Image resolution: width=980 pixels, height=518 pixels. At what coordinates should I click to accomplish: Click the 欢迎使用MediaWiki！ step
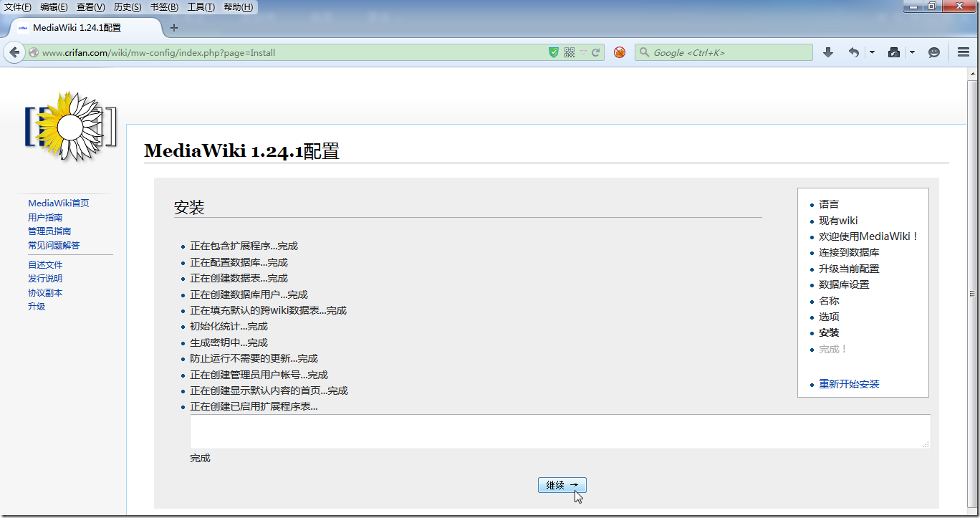(x=869, y=236)
